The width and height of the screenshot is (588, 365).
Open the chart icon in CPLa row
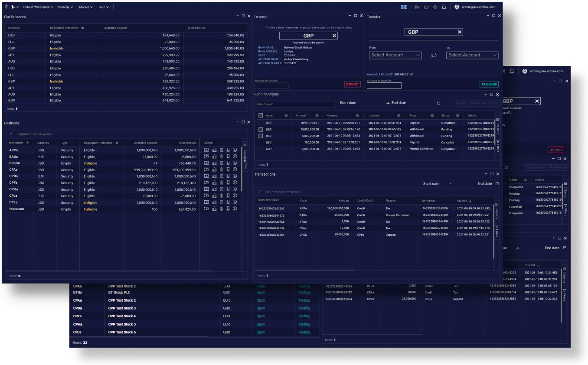[x=214, y=202]
